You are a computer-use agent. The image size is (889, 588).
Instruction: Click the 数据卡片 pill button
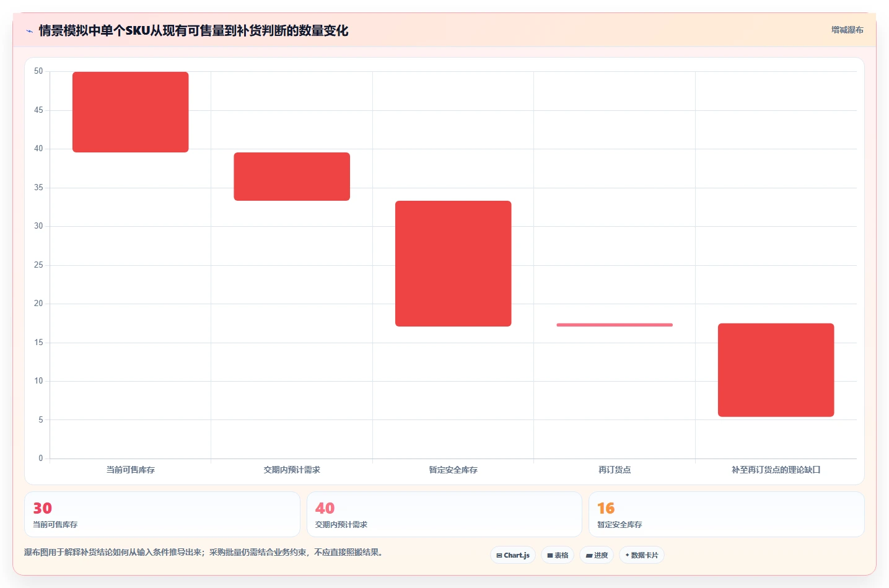[642, 555]
